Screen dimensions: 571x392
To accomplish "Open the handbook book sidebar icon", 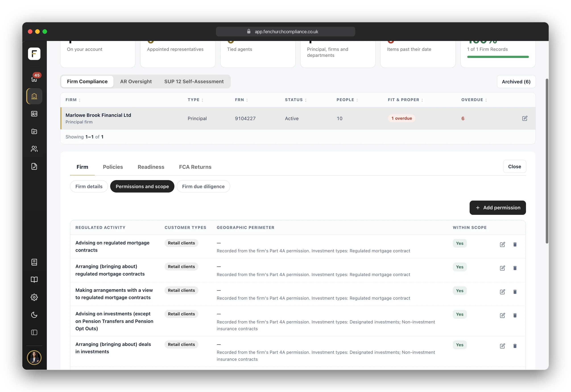I will point(34,279).
